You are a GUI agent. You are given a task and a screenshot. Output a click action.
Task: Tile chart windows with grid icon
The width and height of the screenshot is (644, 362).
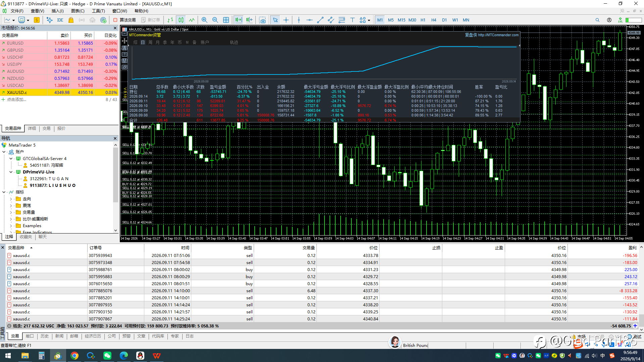(x=226, y=20)
